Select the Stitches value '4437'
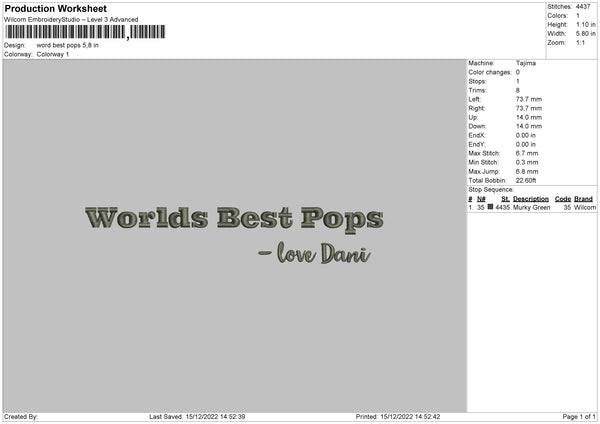Image resolution: width=600 pixels, height=424 pixels. 583,7
